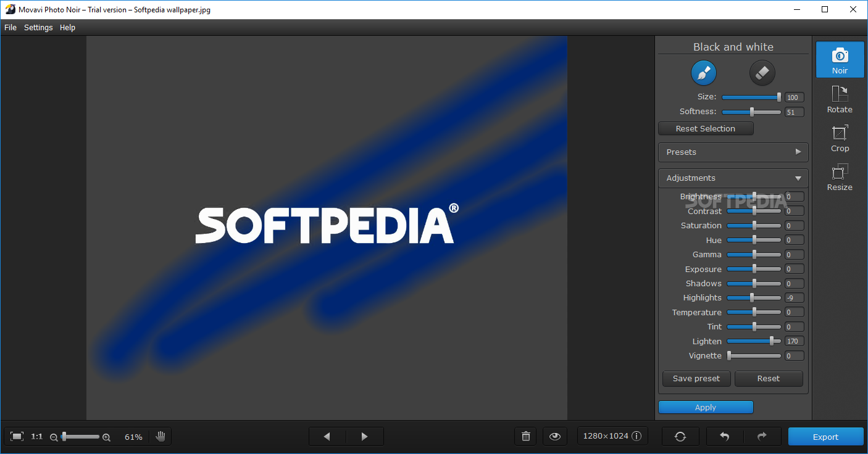Open the Crop tool
The height and width of the screenshot is (454, 868).
(840, 138)
